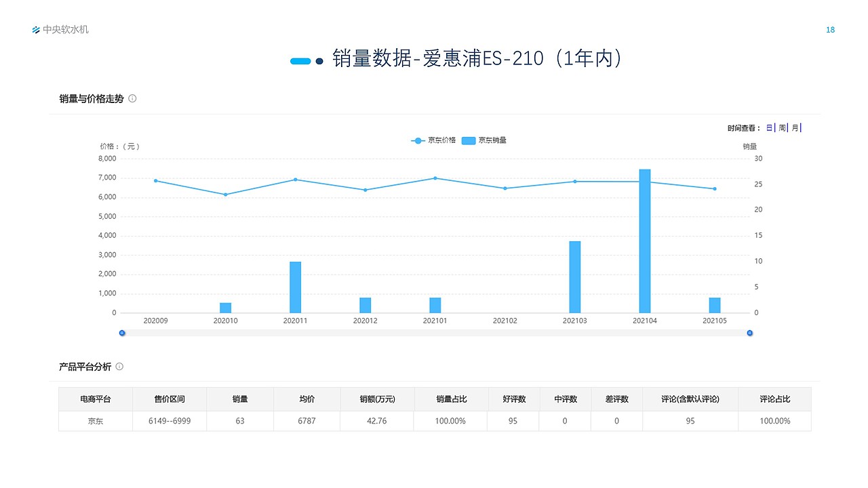Click the 评论(含默认评论) column header

pos(690,399)
